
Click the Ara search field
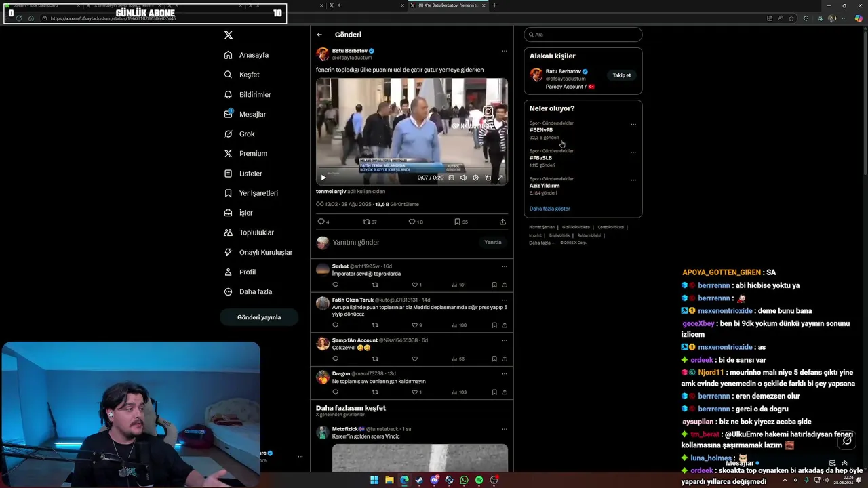[583, 35]
